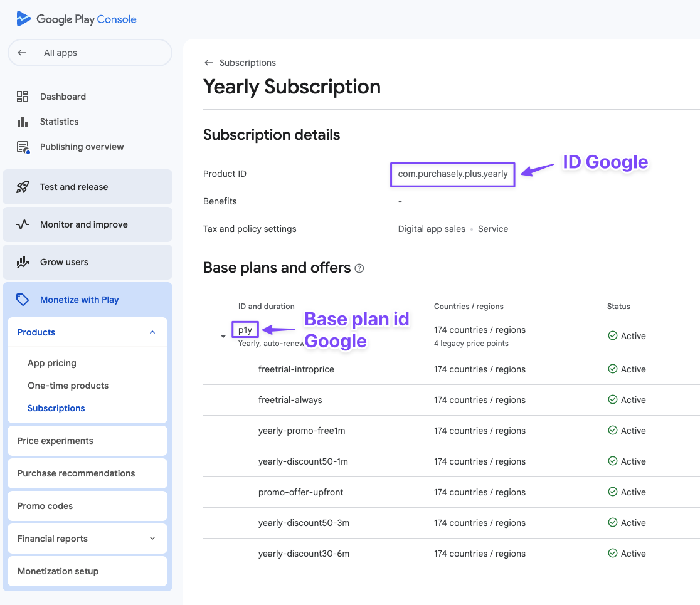Open the promo-offer-upfront offer
Image resolution: width=700 pixels, height=605 pixels.
point(300,492)
